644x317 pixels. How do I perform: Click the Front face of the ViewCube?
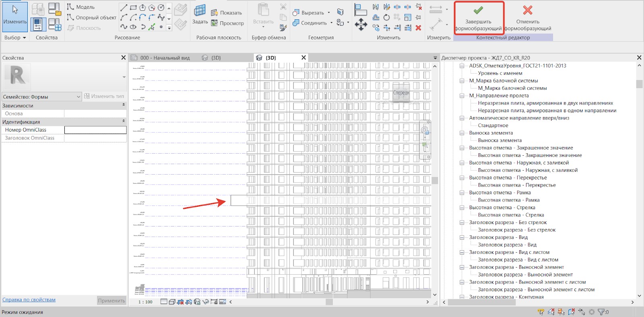point(401,93)
